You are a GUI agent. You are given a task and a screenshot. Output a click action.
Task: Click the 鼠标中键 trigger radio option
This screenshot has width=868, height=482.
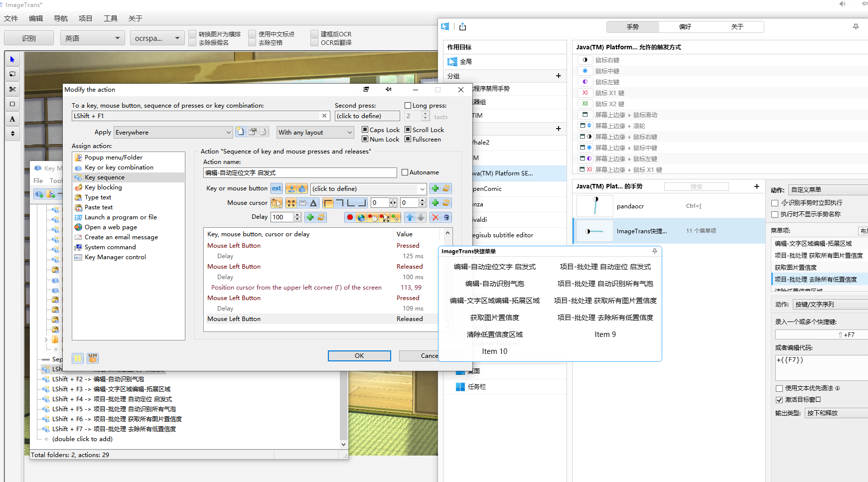point(585,71)
